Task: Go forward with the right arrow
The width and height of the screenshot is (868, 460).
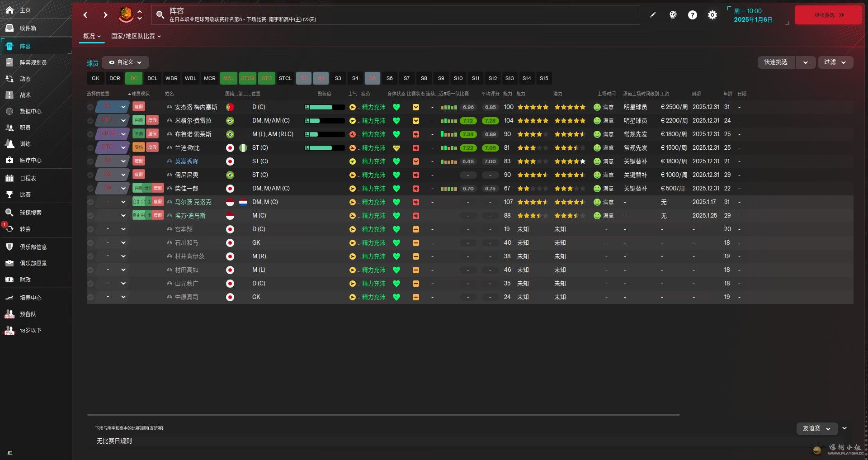Action: click(105, 15)
